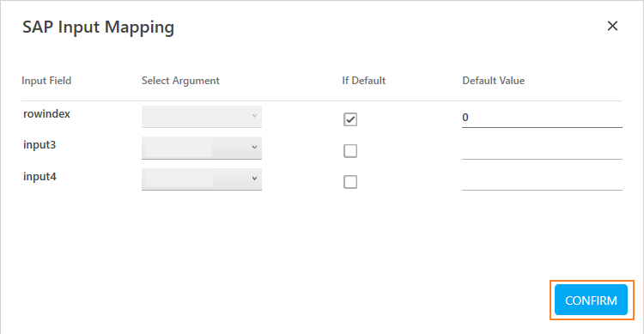Image resolution: width=644 pixels, height=334 pixels.
Task: Enable the If Default checkbox for input3
Action: pyautogui.click(x=350, y=151)
